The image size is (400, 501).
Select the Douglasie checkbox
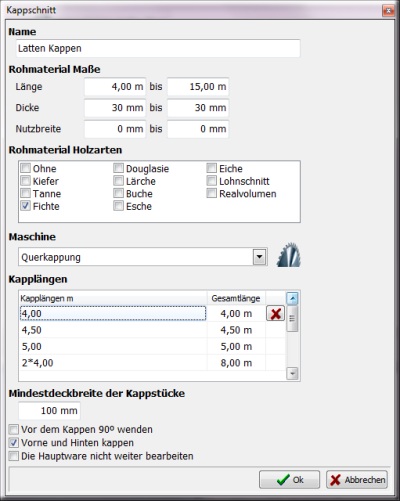coord(118,168)
